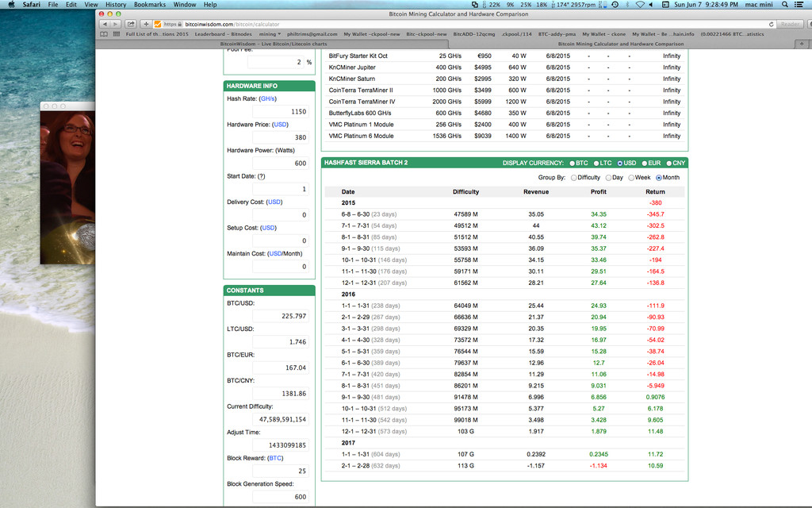
Task: Open the Safari menu
Action: 31,4
